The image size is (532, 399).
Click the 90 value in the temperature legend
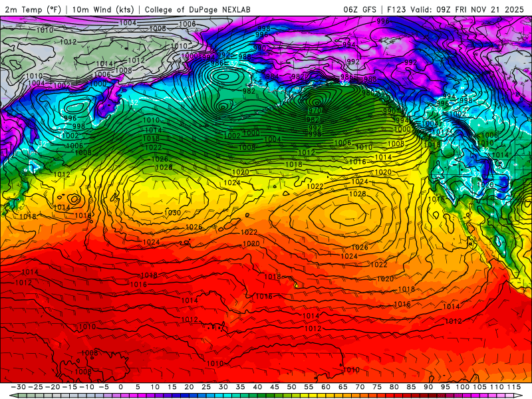[428, 387]
